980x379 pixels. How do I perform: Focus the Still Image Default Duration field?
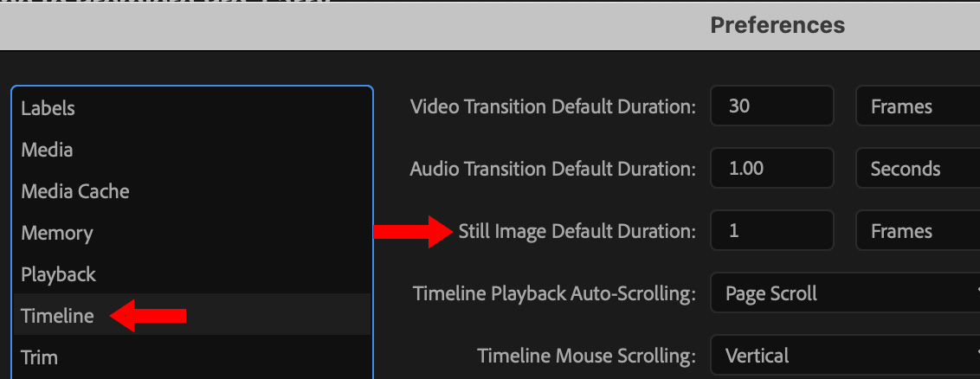coord(771,231)
